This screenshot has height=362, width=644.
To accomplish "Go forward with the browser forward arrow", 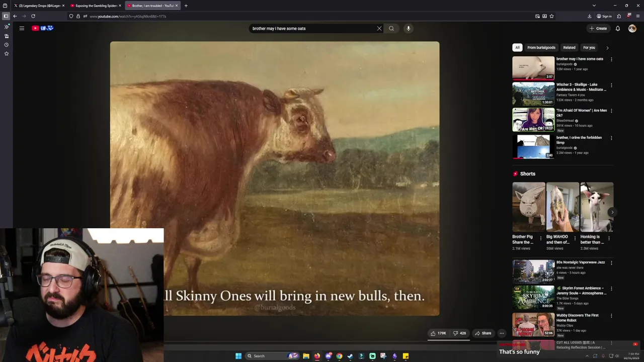I will (x=24, y=16).
